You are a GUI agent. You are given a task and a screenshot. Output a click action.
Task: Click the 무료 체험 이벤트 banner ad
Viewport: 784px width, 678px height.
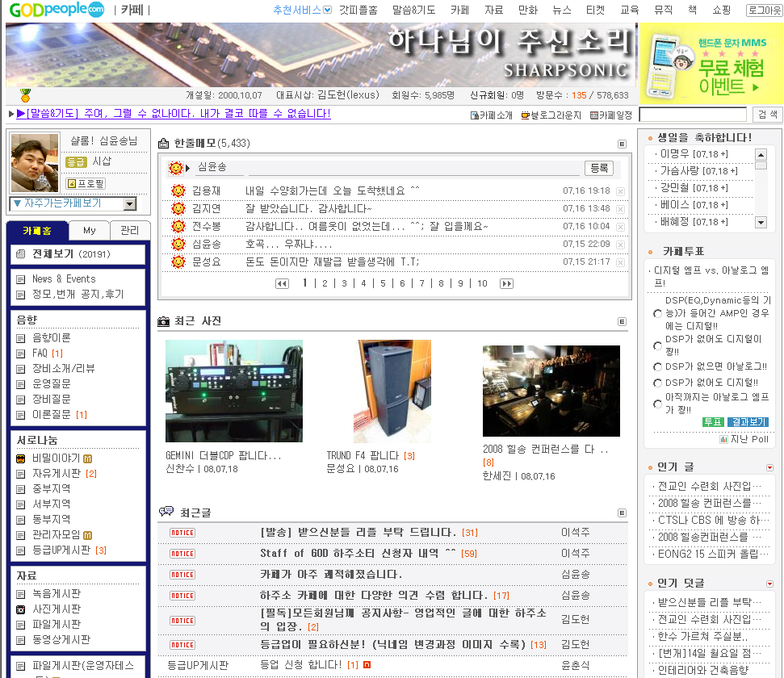pos(711,63)
